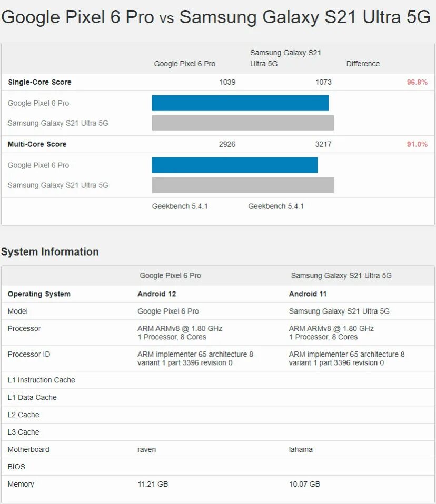This screenshot has height=504, width=436.
Task: Click the gray Single-Core bar for Galaxy S21 Ultra
Action: tap(243, 123)
